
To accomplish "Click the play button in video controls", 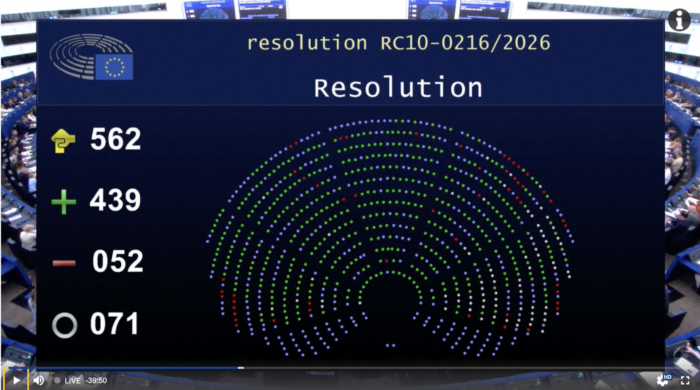I will click(x=17, y=380).
